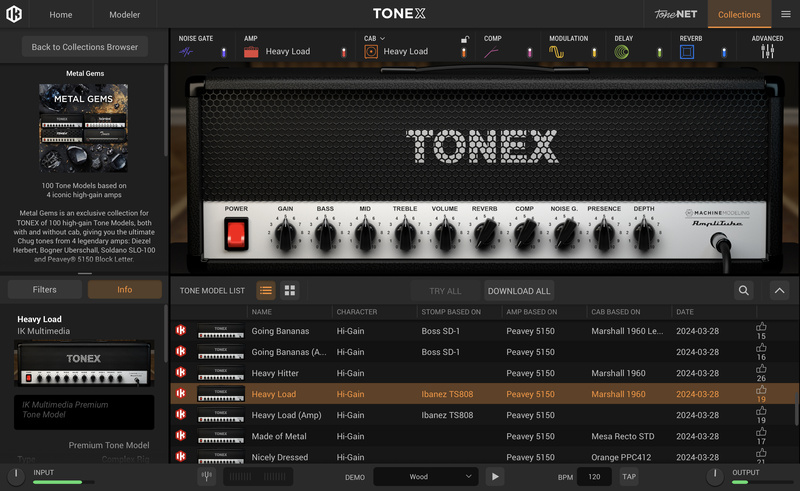Screen dimensions: 800x491
Task: Toggle Delay on/off LED
Action: [x=659, y=52]
